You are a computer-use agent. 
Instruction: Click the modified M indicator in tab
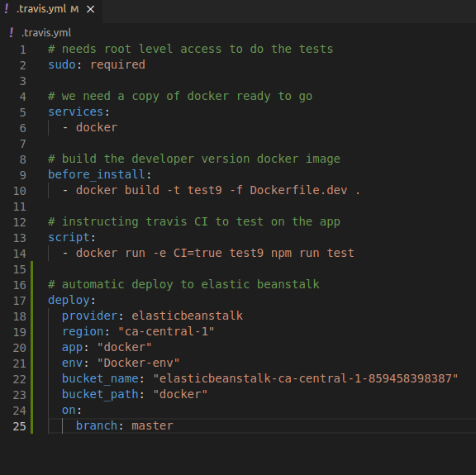(x=74, y=9)
